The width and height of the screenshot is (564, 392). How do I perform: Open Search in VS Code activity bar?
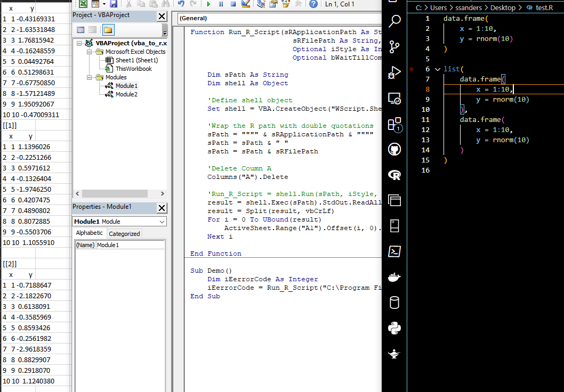pyautogui.click(x=394, y=21)
